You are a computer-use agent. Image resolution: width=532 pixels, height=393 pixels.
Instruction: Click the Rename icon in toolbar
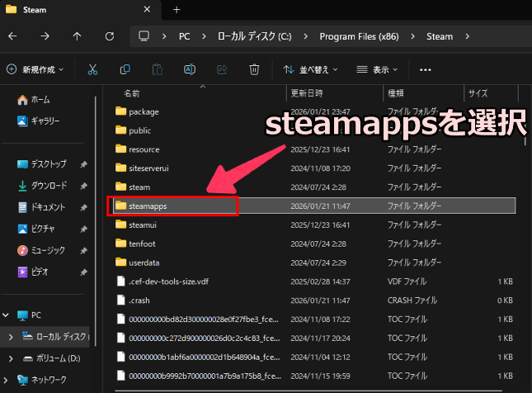(x=189, y=70)
